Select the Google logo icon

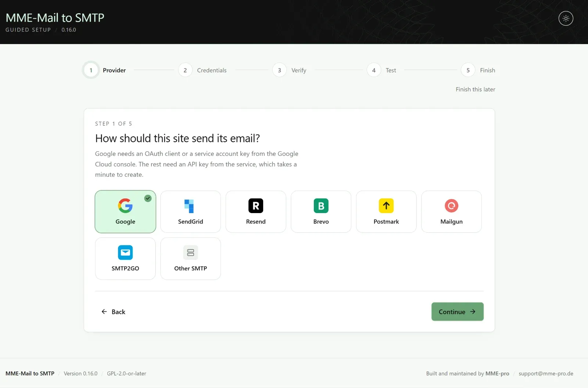125,206
